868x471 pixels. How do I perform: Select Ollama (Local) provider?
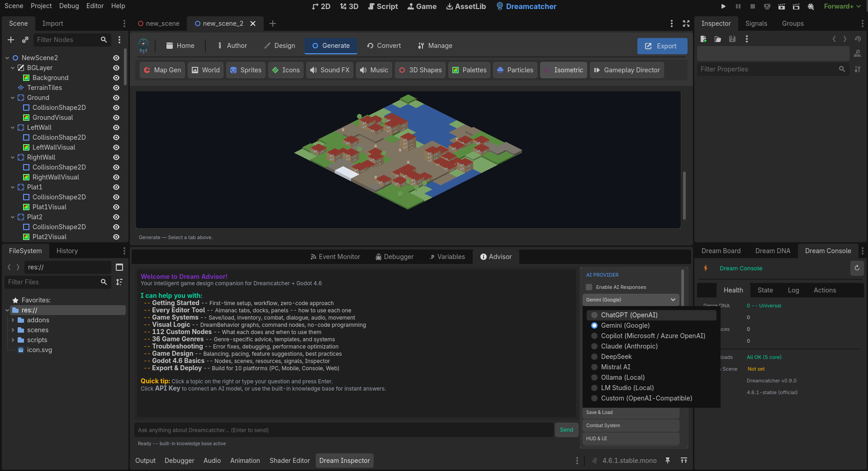point(651,377)
